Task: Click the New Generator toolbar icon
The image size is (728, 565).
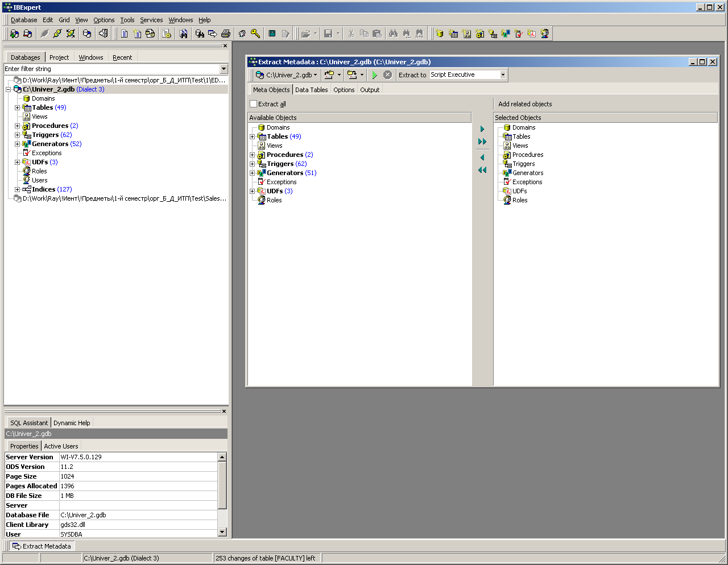Action: (506, 34)
